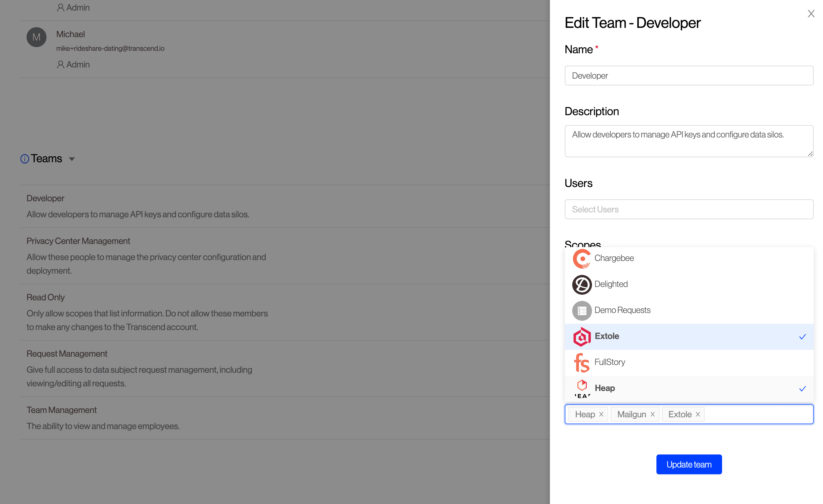The height and width of the screenshot is (504, 823).
Task: Click the Update team button
Action: [x=689, y=464]
